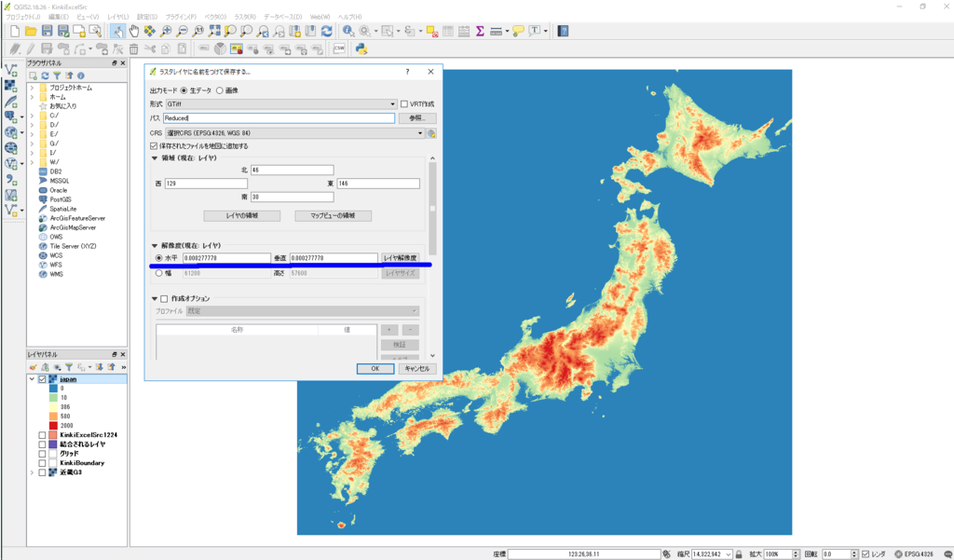Toggle visibility of KinkiBoundary layer
This screenshot has height=560, width=954.
42,463
